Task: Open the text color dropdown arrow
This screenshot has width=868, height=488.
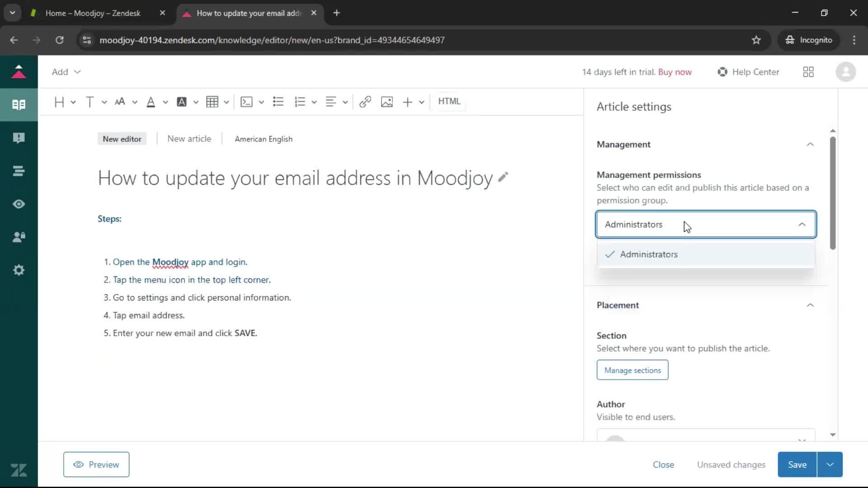Action: pyautogui.click(x=165, y=103)
